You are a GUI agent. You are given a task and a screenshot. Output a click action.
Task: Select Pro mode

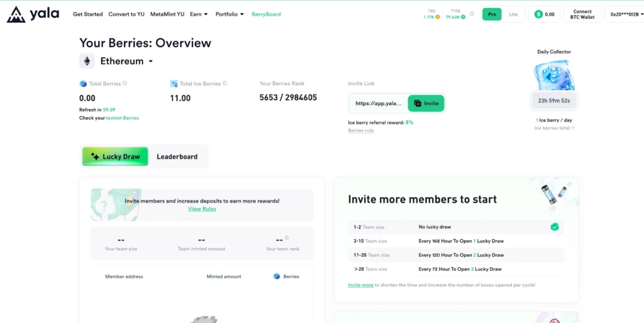[x=492, y=14]
